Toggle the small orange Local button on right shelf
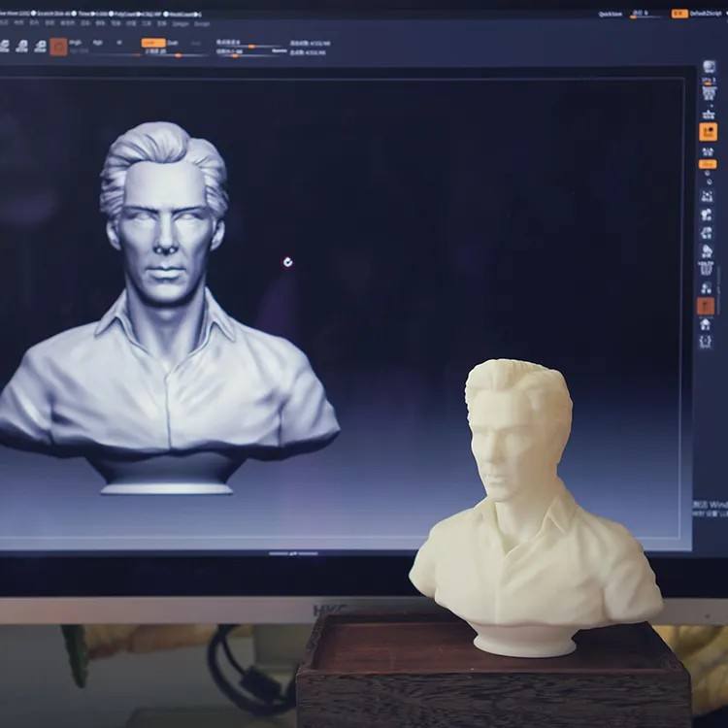This screenshot has width=728, height=728. 708,164
